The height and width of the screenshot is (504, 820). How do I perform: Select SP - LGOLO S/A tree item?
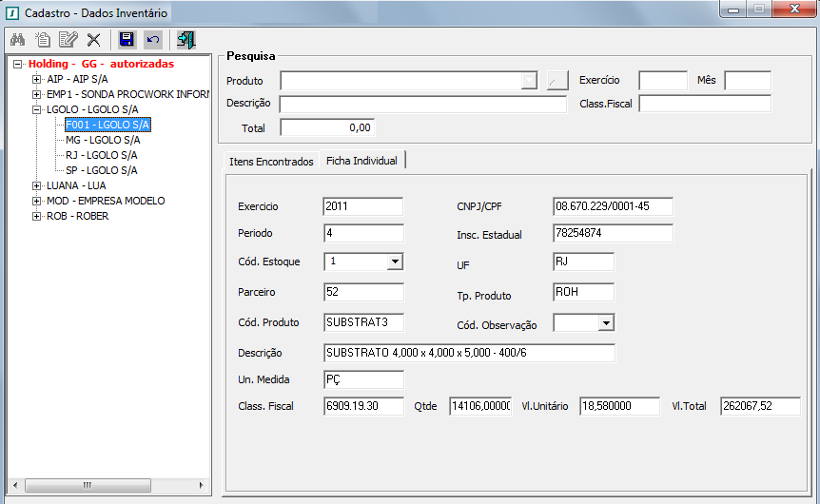click(x=101, y=170)
